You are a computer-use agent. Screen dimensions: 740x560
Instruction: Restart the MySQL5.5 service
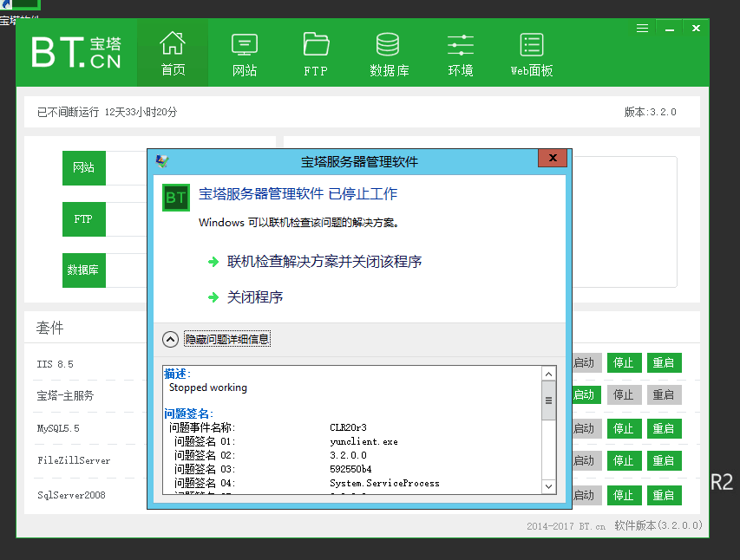(x=664, y=429)
